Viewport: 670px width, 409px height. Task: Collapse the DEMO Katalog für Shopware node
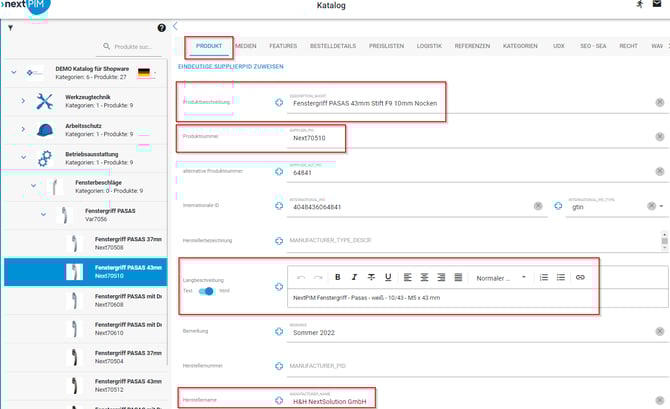14,73
